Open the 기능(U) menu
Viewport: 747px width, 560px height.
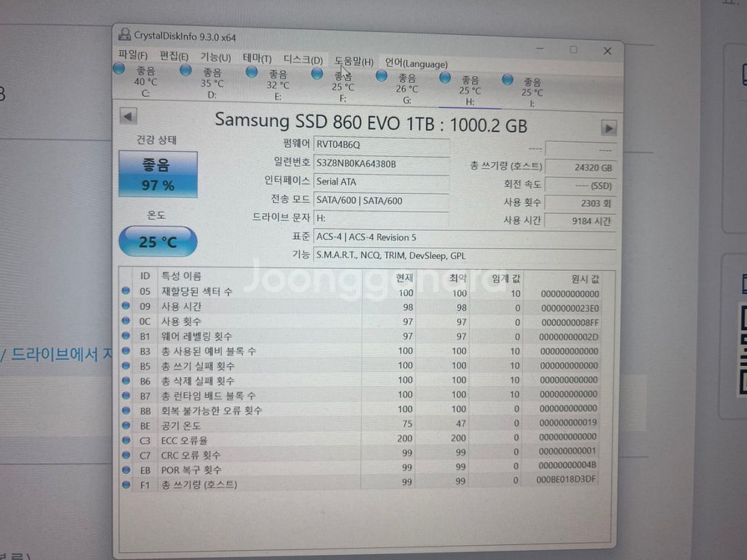pos(215,57)
